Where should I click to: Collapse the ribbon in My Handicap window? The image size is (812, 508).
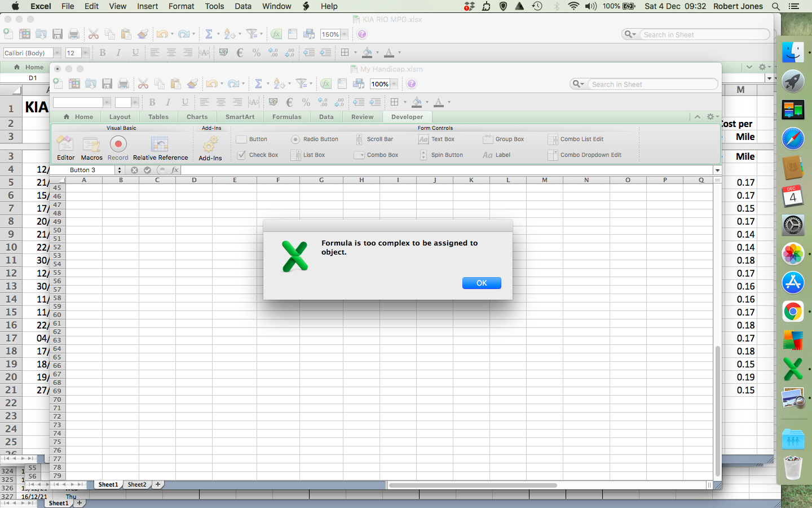click(x=698, y=117)
